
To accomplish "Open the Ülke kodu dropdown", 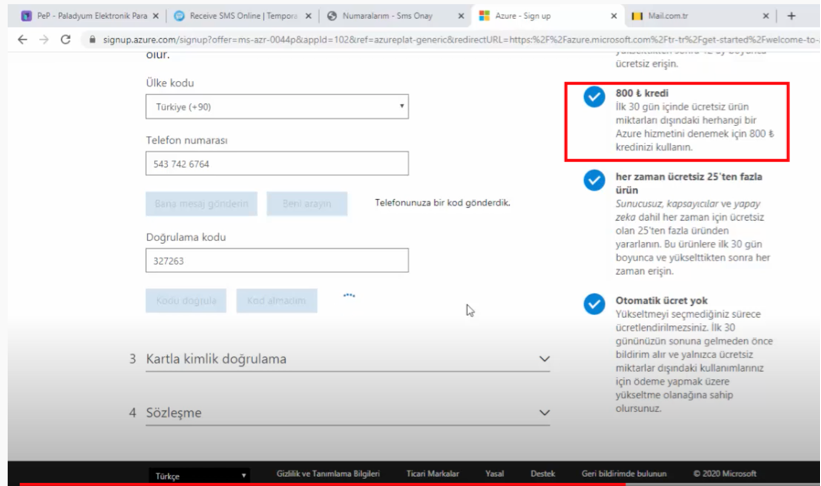I will [x=277, y=107].
